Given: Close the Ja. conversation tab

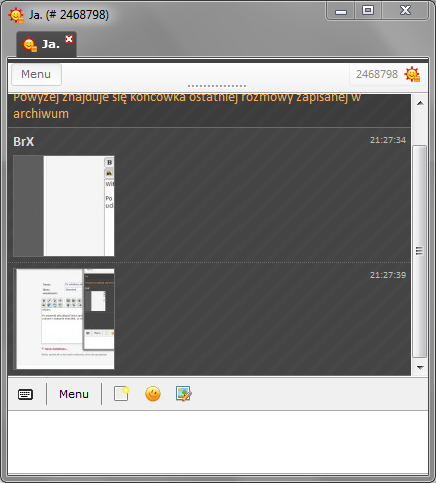Looking at the screenshot, I should tap(69, 39).
